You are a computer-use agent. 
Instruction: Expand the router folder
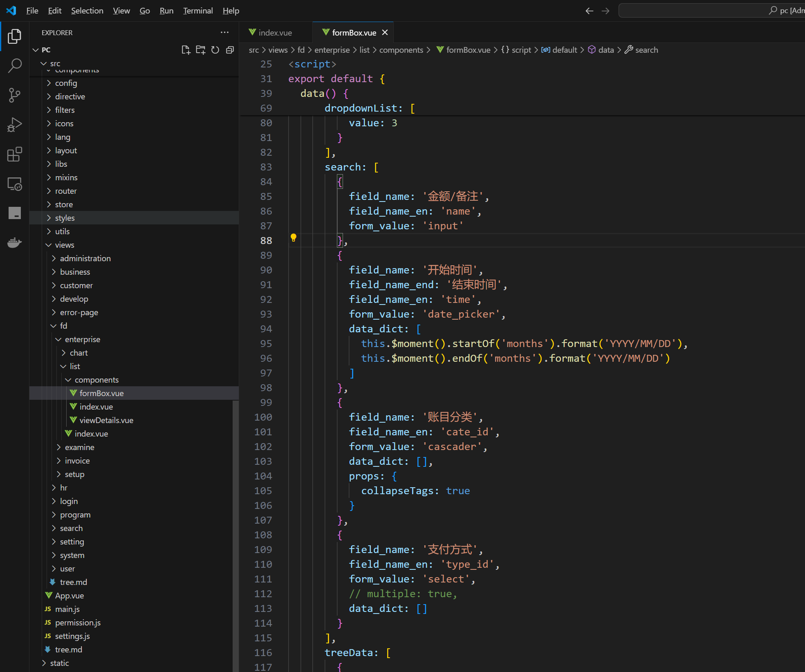pyautogui.click(x=134, y=191)
